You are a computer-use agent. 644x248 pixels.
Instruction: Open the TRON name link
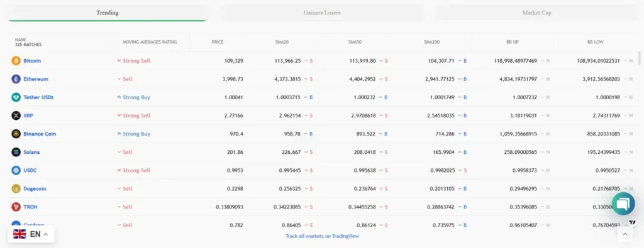[30, 207]
